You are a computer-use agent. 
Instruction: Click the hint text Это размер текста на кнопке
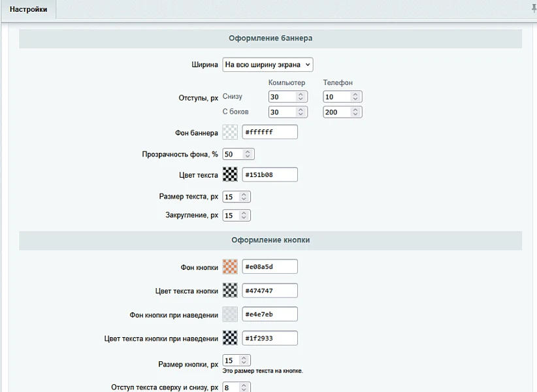click(x=263, y=371)
